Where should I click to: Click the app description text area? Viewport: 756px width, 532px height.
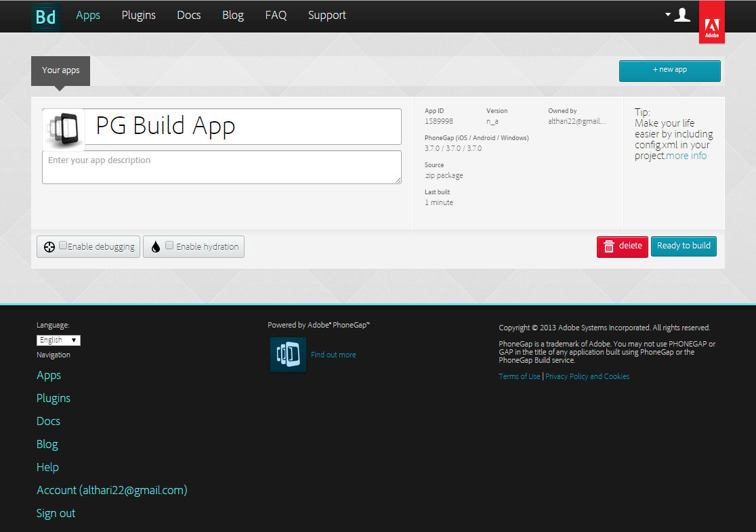[x=222, y=167]
